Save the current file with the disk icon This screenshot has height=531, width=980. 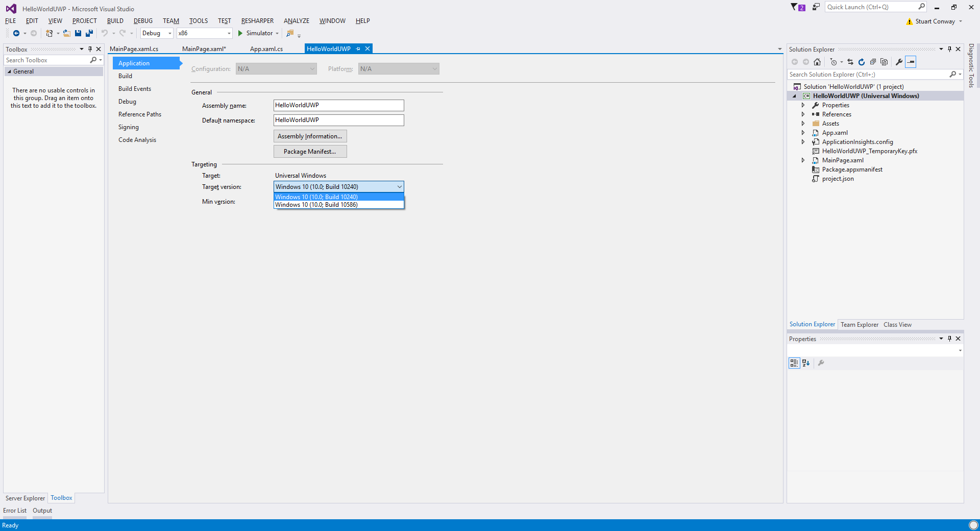tap(78, 33)
